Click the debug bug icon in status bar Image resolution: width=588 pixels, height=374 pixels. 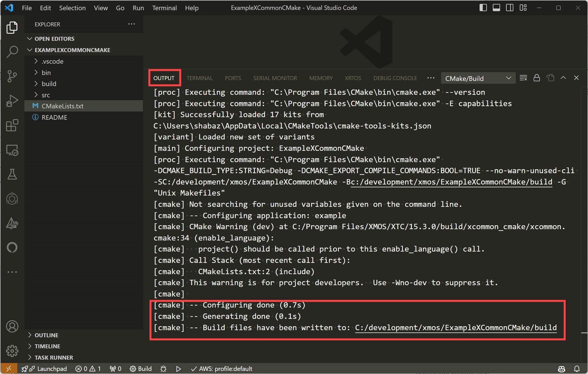[x=163, y=369]
